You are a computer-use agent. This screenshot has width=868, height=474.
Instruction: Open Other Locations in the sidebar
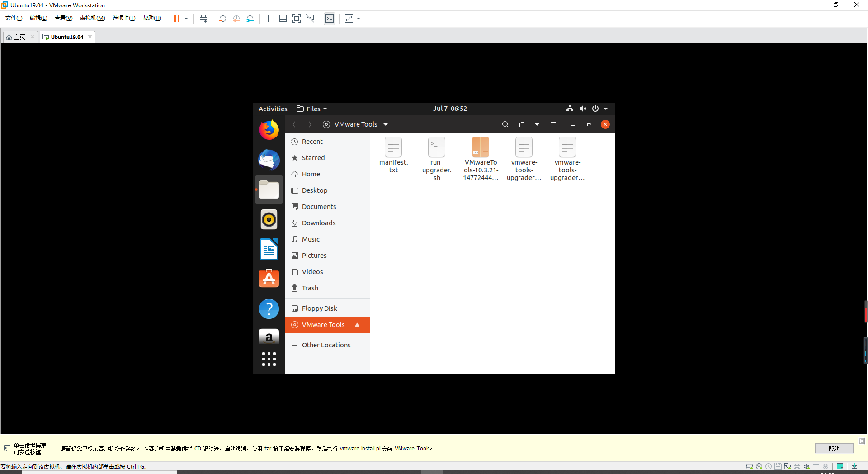click(327, 345)
